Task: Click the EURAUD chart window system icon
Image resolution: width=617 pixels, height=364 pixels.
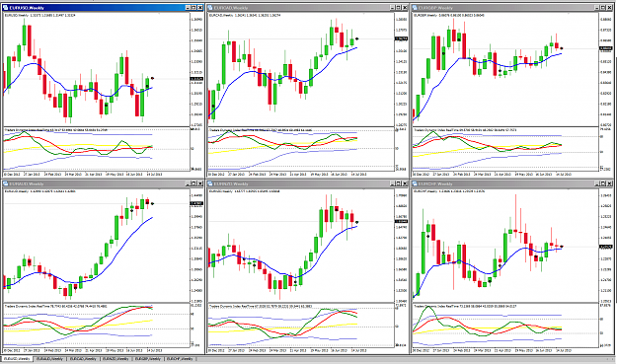Action: 6,183
